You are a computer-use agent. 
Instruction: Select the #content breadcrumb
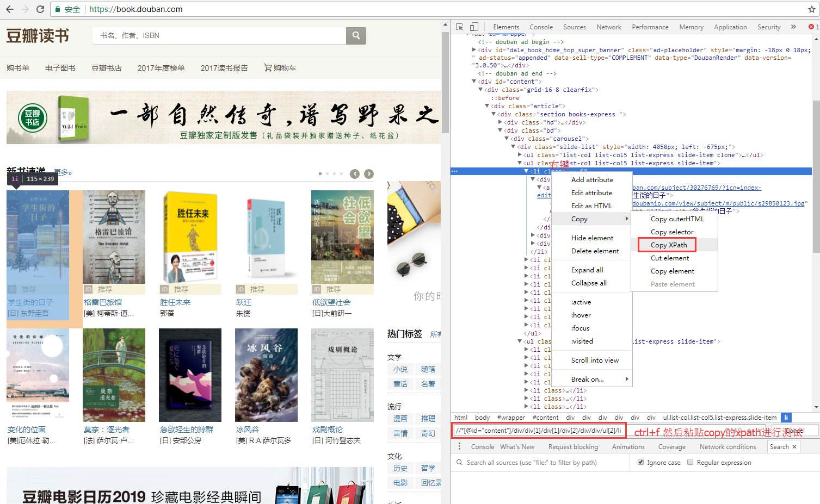point(545,418)
